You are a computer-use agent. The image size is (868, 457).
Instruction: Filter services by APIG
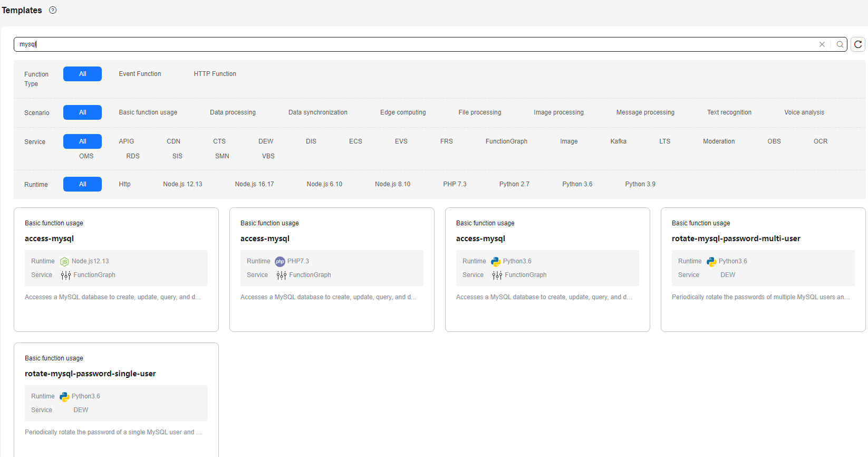click(127, 141)
